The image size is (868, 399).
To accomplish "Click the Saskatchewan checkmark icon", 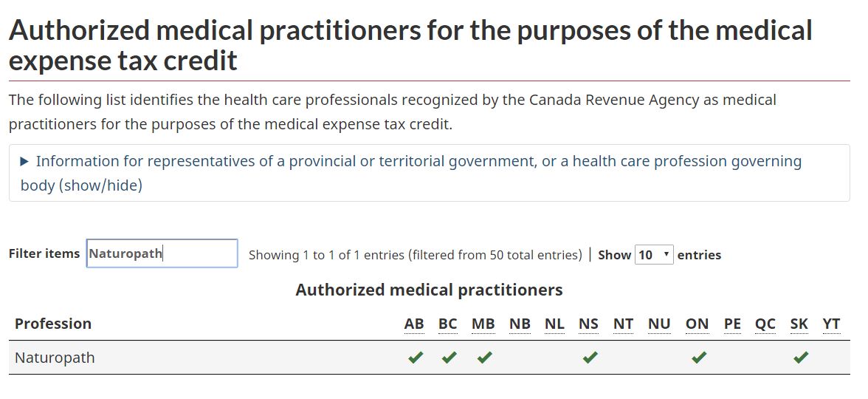I will [800, 358].
